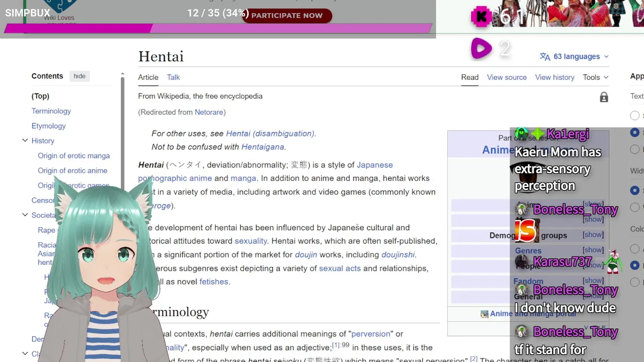Open the Japanese link in the intro
Screen dimensions: 644x362
375,165
